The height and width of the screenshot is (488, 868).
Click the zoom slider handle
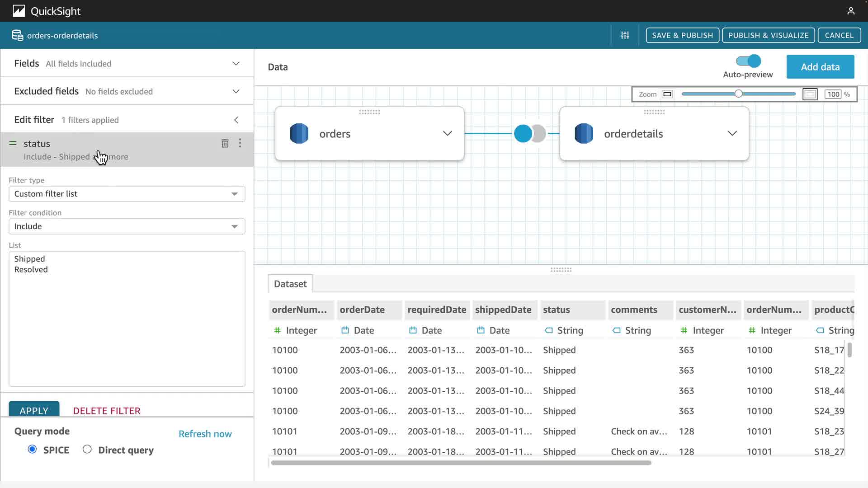[x=738, y=94]
